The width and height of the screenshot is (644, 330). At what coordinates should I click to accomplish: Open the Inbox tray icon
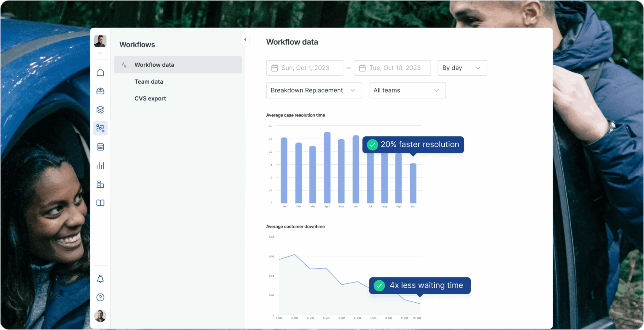click(100, 91)
